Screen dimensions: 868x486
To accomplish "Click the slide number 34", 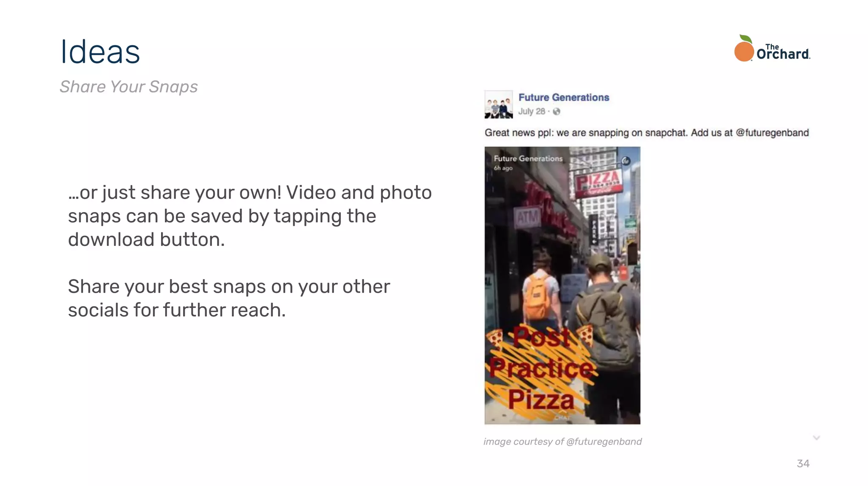I will pos(803,464).
